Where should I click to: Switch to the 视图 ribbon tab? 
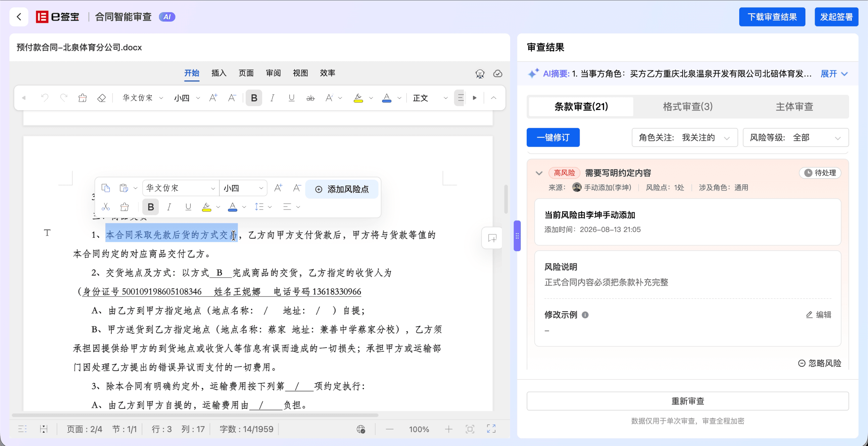[300, 73]
